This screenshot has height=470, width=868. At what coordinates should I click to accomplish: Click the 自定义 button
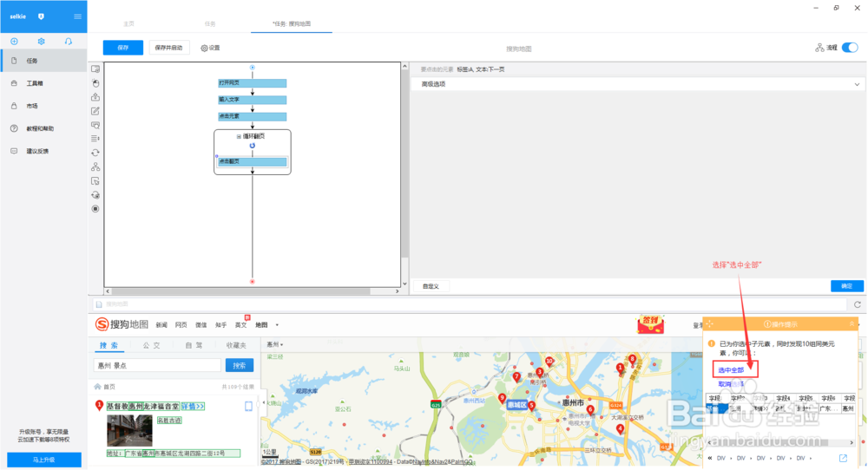tap(431, 286)
